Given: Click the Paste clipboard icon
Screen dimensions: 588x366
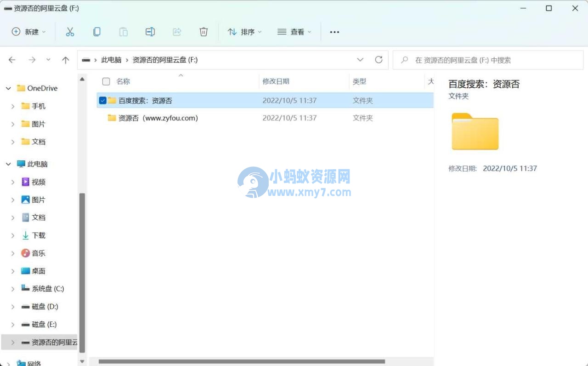Looking at the screenshot, I should pos(123,32).
